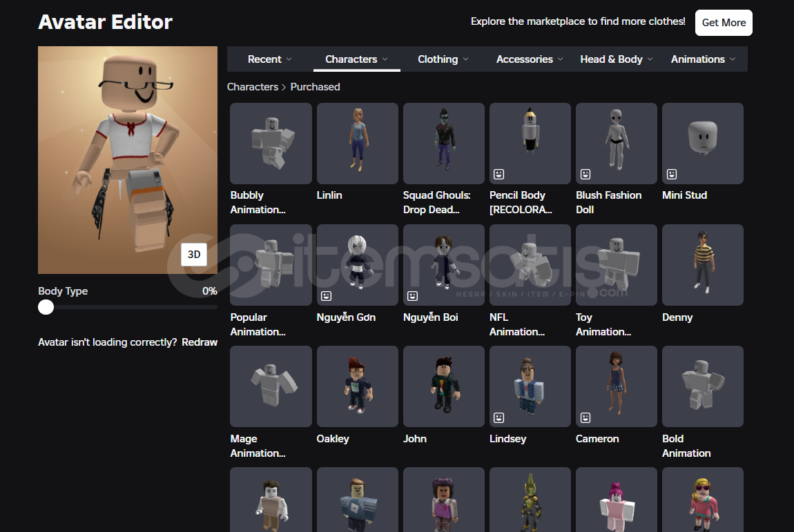Open the Animations tab
The image size is (794, 532).
(x=702, y=59)
